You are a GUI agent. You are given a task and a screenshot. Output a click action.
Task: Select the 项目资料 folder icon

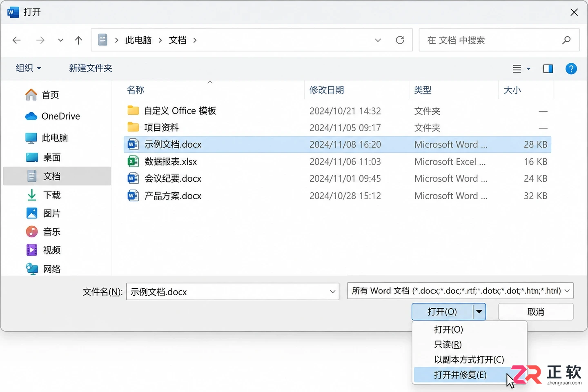point(133,127)
